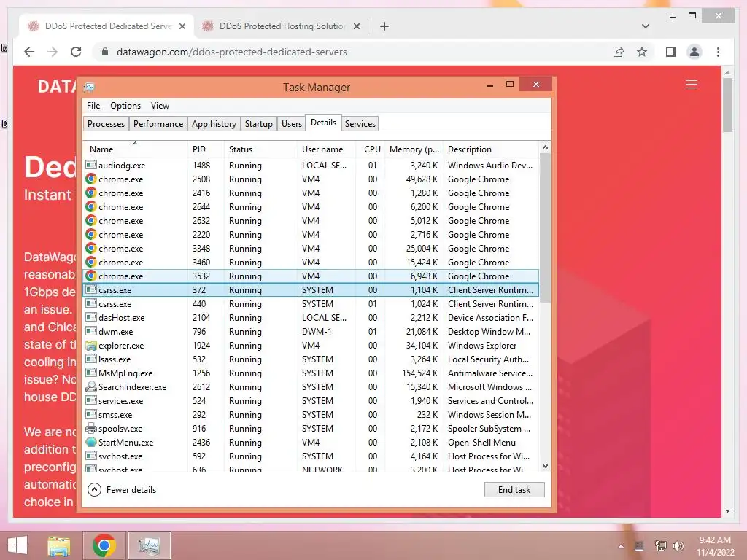Open Chrome three-dot menu

718,52
